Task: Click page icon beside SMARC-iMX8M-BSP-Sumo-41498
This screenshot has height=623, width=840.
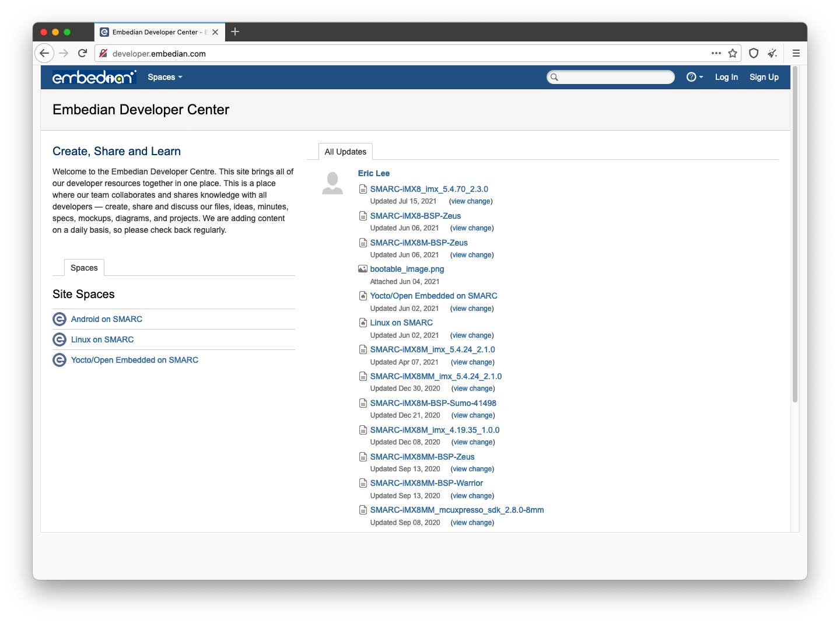Action: (x=363, y=403)
